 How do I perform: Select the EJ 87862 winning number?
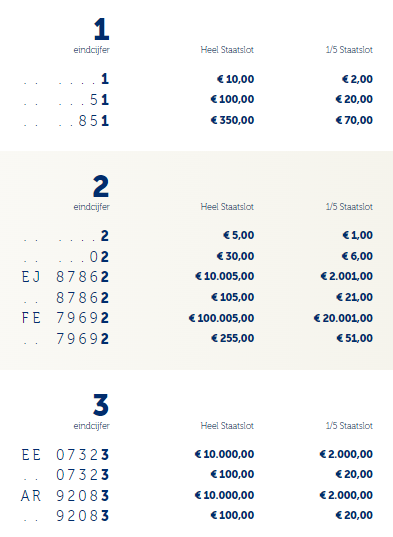pyautogui.click(x=65, y=277)
